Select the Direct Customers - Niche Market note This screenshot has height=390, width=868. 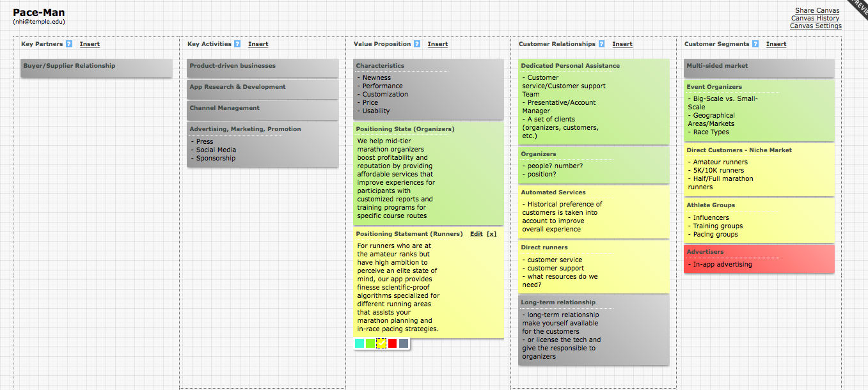pyautogui.click(x=759, y=170)
